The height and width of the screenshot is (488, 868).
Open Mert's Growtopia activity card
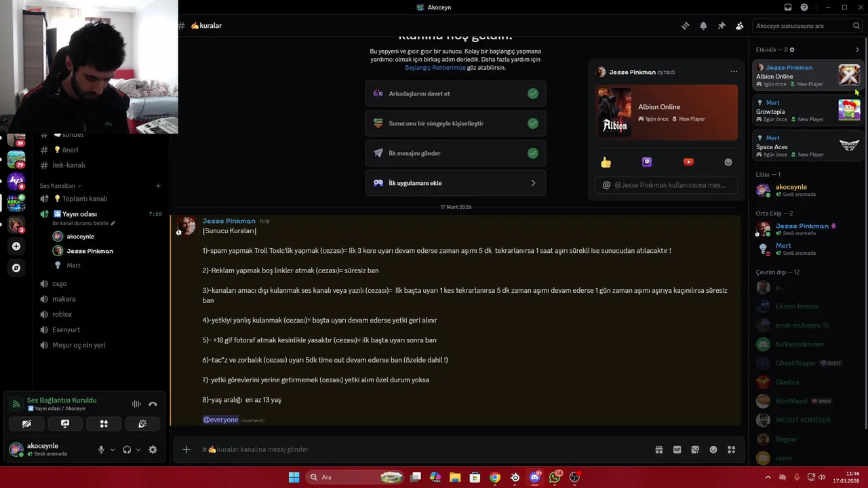tap(808, 110)
